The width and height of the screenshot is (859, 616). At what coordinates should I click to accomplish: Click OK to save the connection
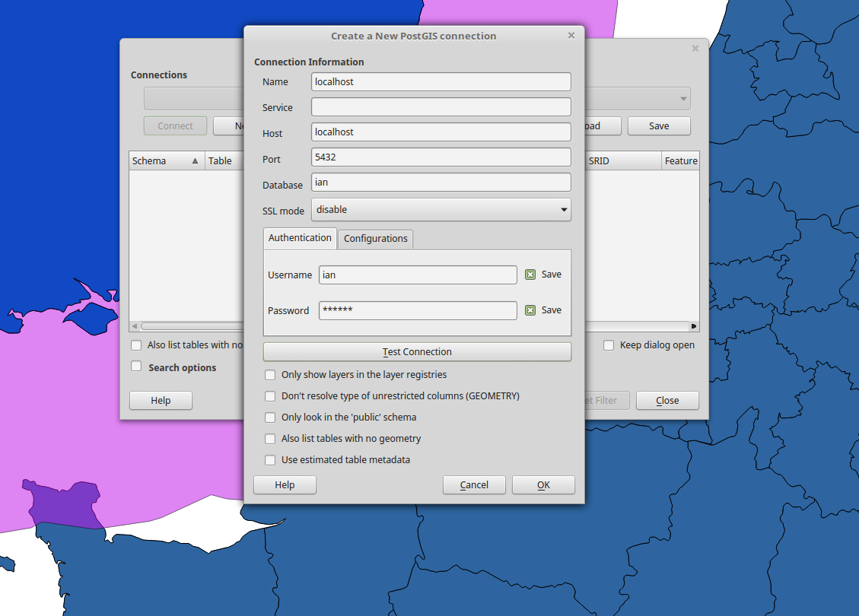[x=543, y=485]
